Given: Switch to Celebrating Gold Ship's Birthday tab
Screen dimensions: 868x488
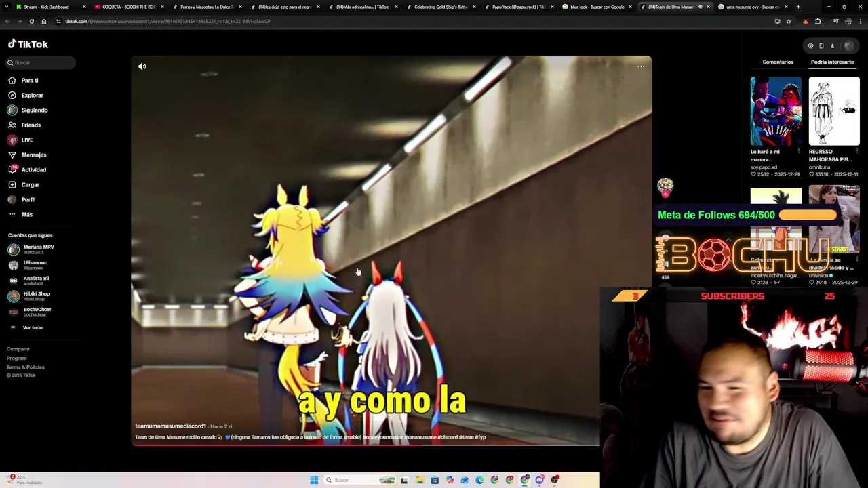Looking at the screenshot, I should [441, 7].
